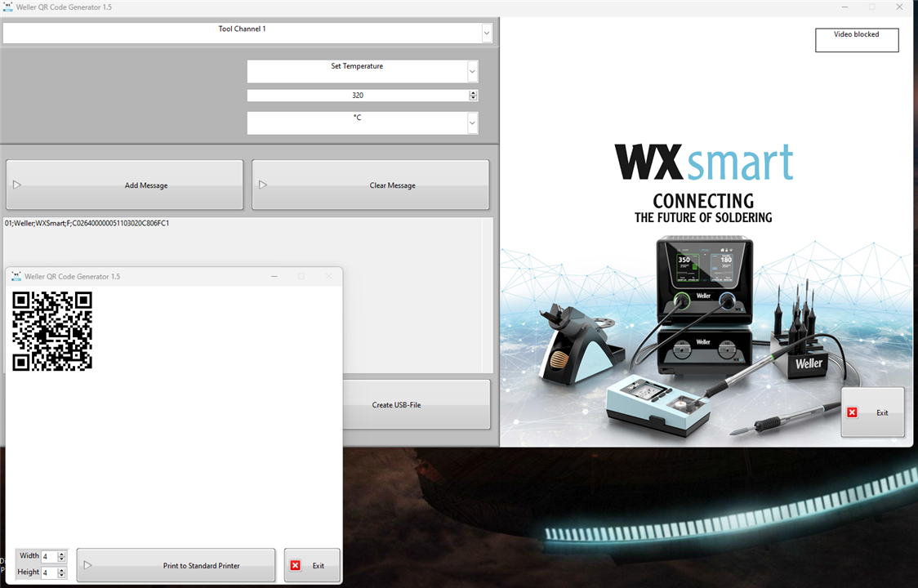918x588 pixels.
Task: Decrease temperature with the down spinner arrow
Action: pyautogui.click(x=473, y=98)
